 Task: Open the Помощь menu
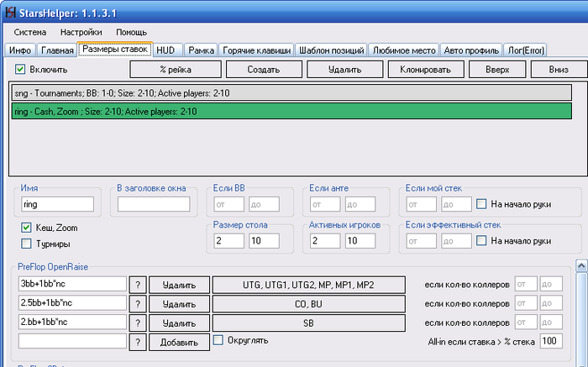(x=131, y=32)
